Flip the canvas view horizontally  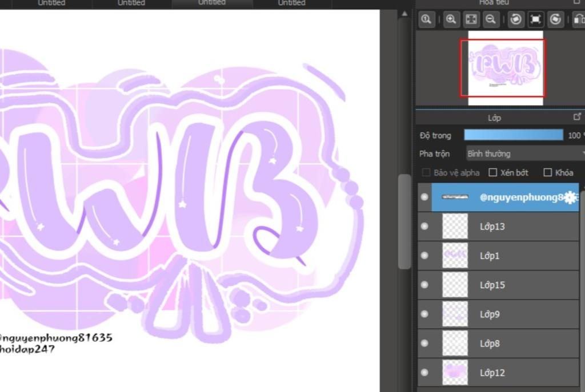579,19
